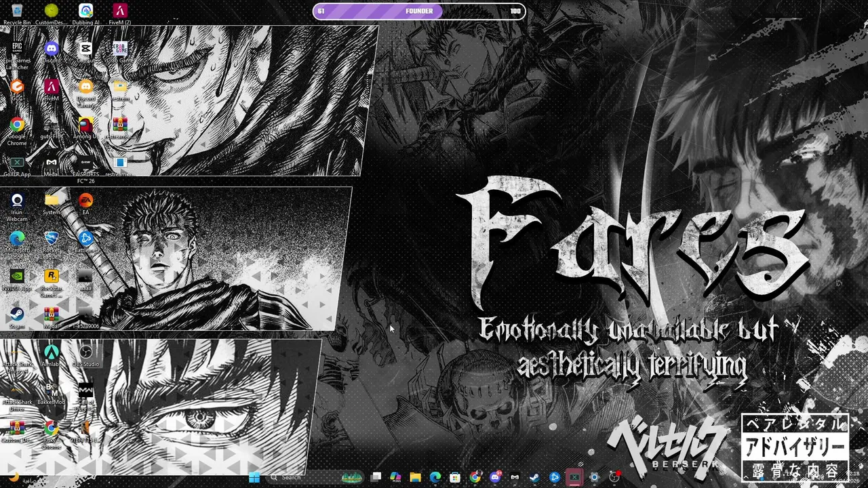Open the Epic Games Launcher shortcut
868x488 pixels.
pyautogui.click(x=17, y=55)
